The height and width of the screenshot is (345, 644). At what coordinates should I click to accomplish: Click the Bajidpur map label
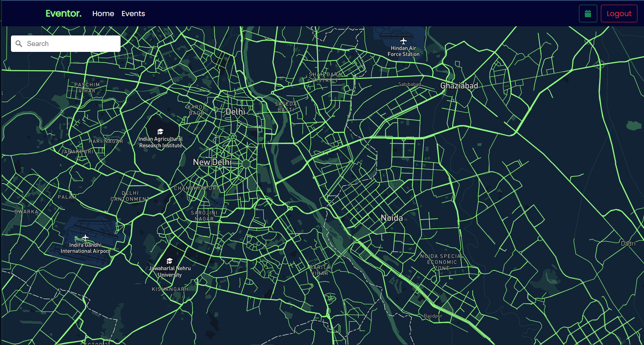click(433, 316)
